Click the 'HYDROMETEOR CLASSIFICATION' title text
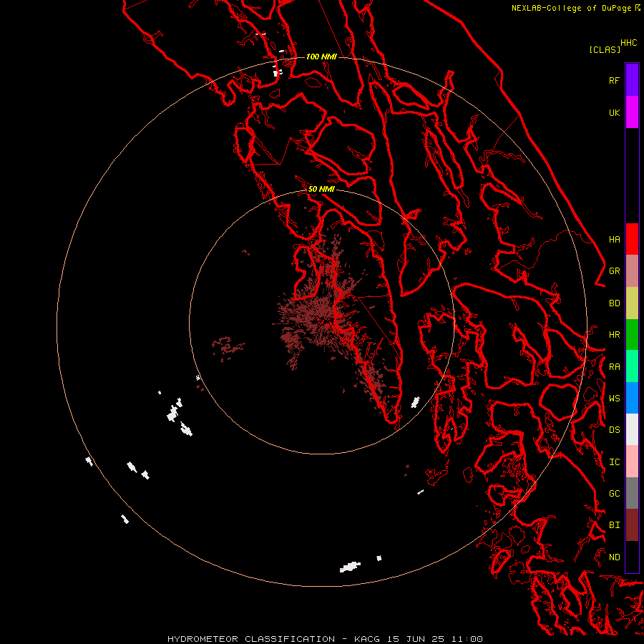 tap(251, 639)
